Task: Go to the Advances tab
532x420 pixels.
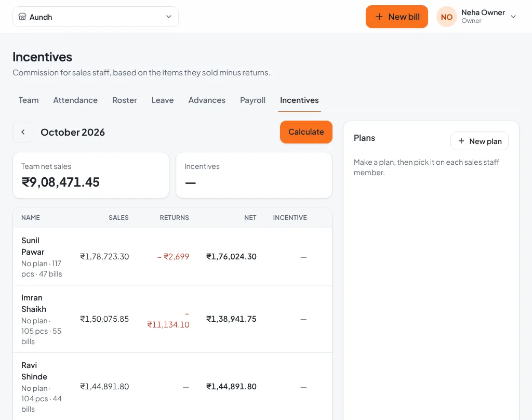Action: pyautogui.click(x=207, y=100)
